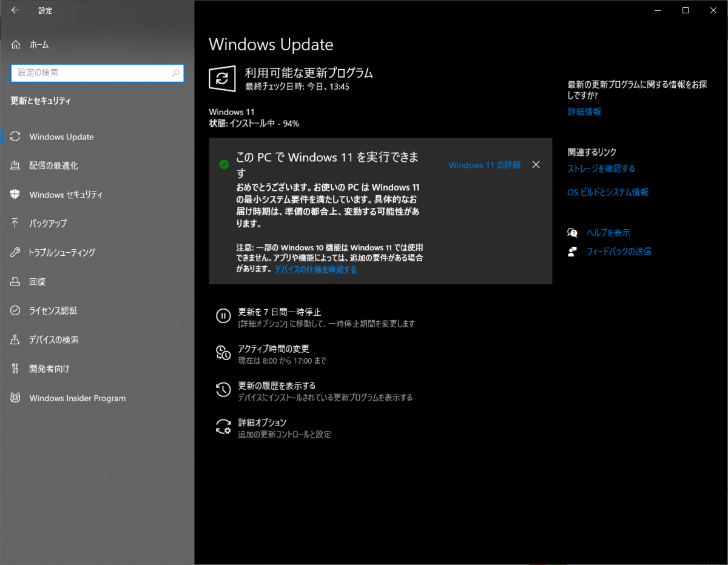Click この PC で Windows 11 を実行できます heading
Viewport: 728px width, 565px height.
[328, 165]
